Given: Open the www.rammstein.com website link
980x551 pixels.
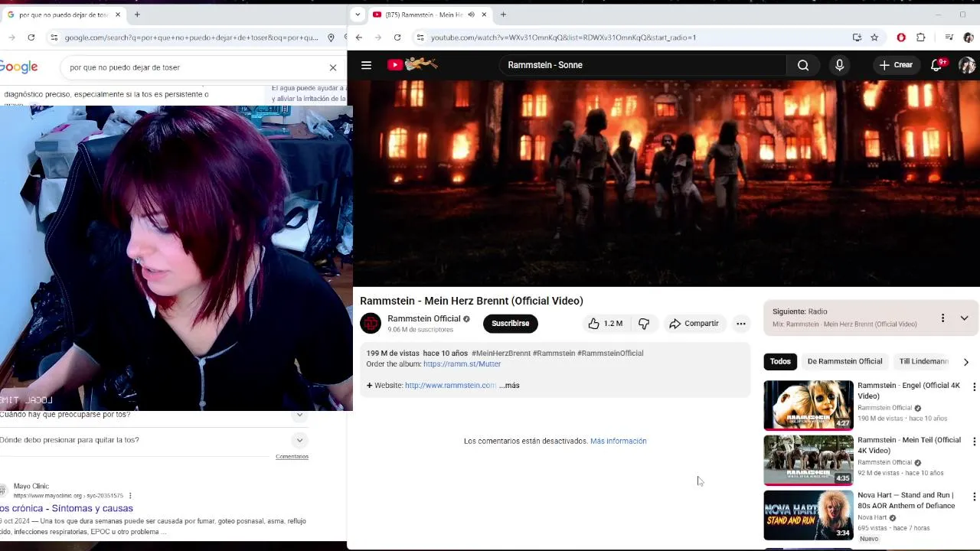Looking at the screenshot, I should point(450,386).
